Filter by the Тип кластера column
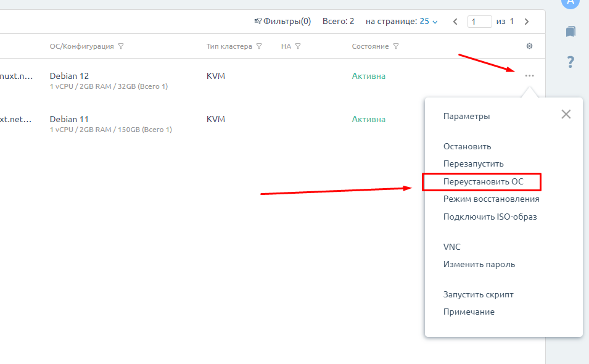 (x=259, y=46)
